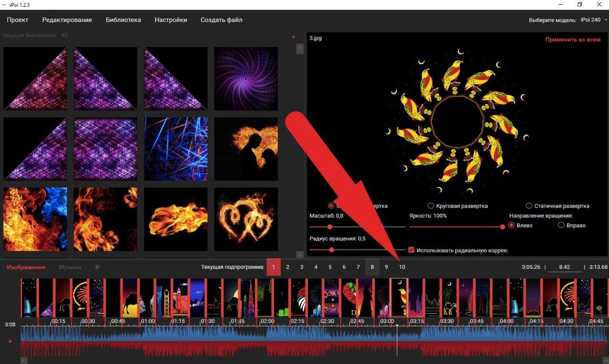Open the Библиотека menu
This screenshot has width=609, height=364.
[123, 20]
